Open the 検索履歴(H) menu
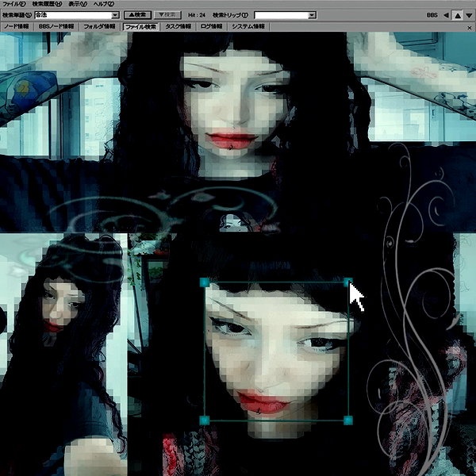 tap(47, 4)
